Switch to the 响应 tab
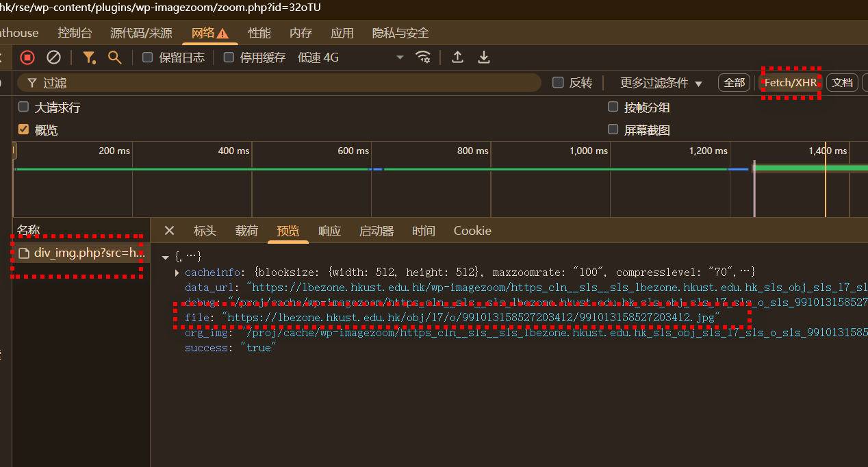 pos(329,231)
